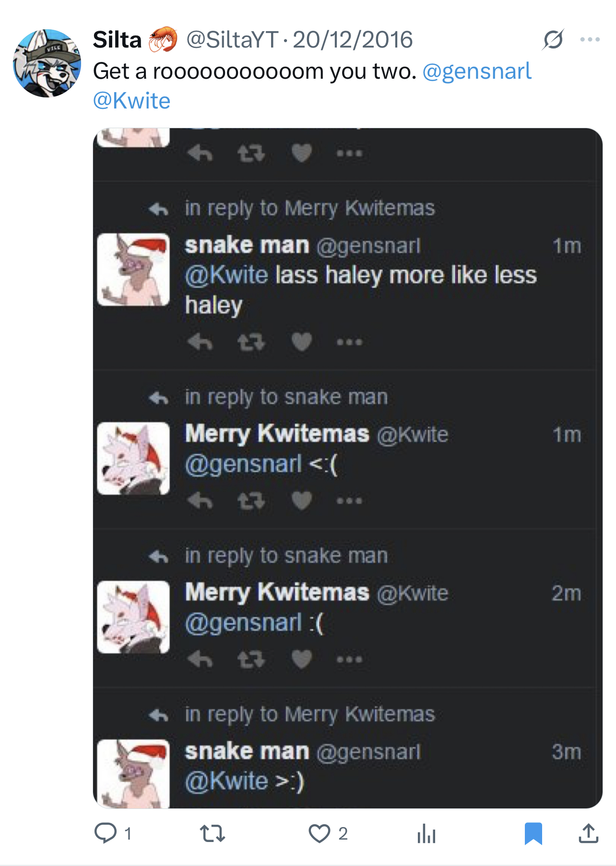Share the tweet via upload arrow icon
Image resolution: width=616 pixels, height=866 pixels.
(588, 833)
